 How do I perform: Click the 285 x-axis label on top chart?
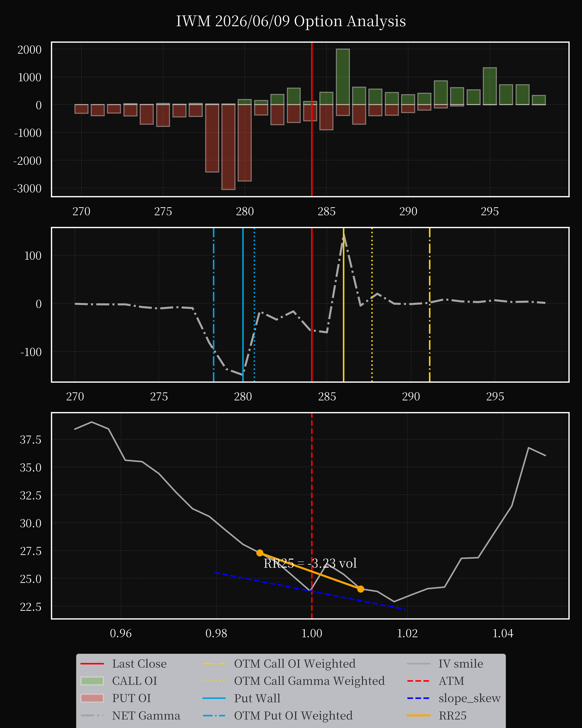[327, 211]
